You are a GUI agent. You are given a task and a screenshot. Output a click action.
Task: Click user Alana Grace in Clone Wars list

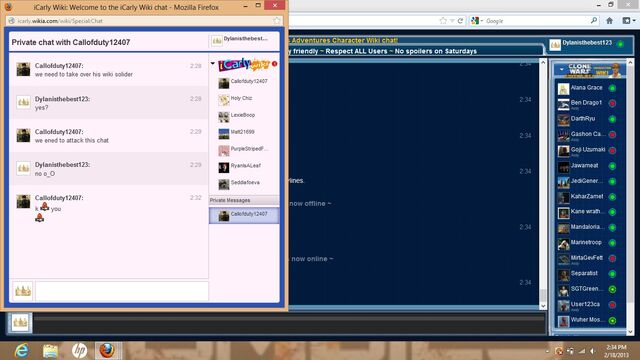587,88
